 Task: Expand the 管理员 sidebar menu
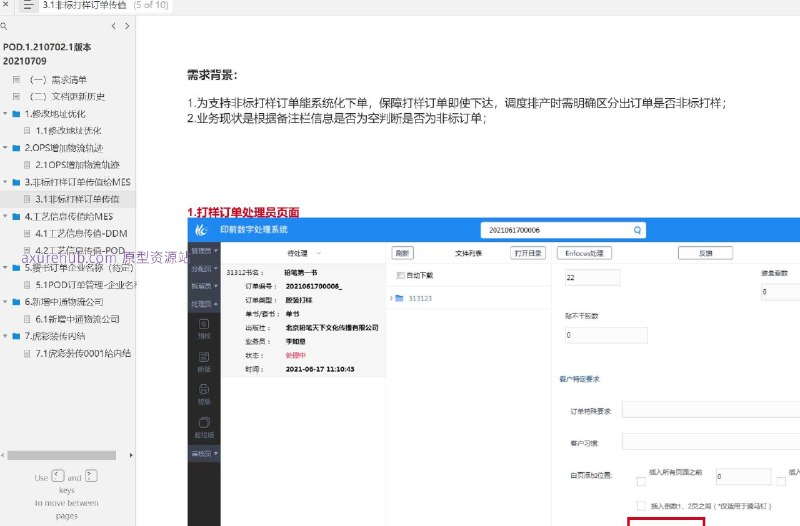(x=204, y=251)
